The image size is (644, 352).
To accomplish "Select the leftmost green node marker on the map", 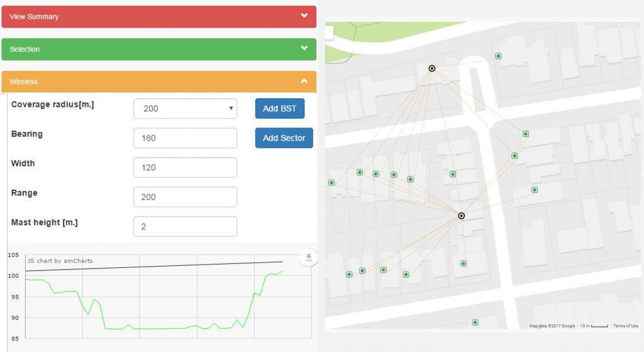I will click(x=331, y=183).
